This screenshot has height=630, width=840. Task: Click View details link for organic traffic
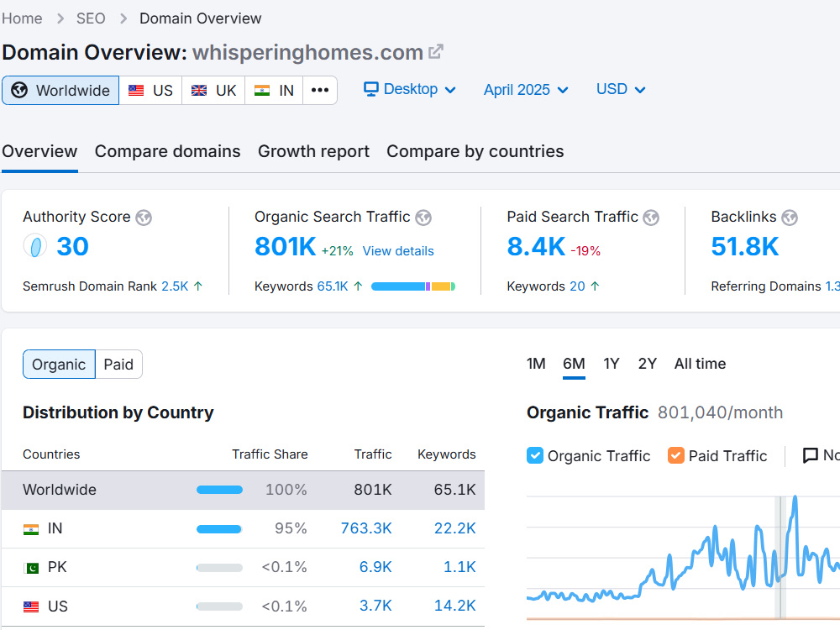click(398, 250)
